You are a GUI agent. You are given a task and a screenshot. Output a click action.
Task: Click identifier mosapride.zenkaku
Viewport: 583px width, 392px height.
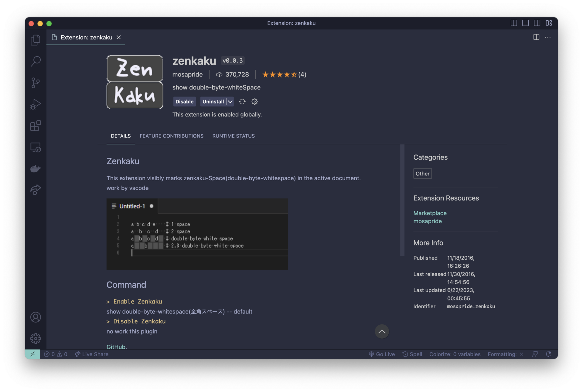point(471,306)
